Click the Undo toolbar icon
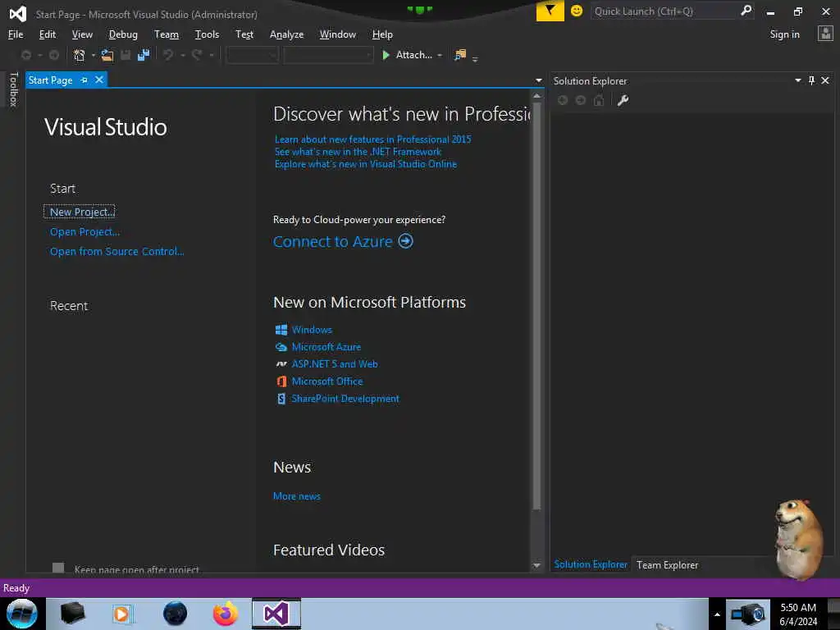The height and width of the screenshot is (630, 840). pos(168,55)
